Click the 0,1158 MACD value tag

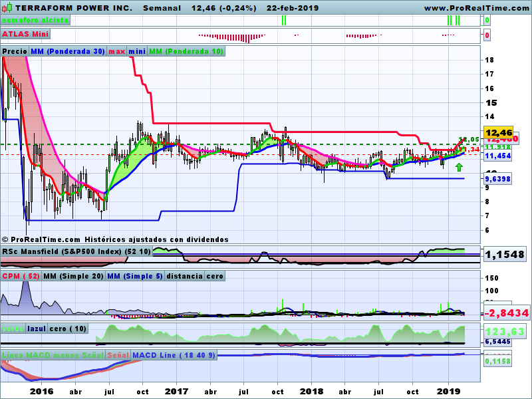497,361
